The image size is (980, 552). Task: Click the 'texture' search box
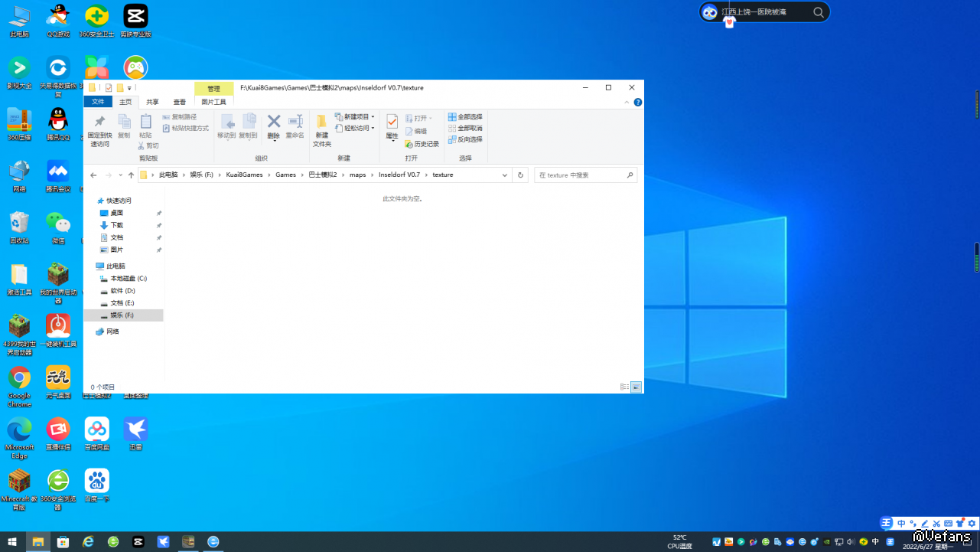click(581, 175)
